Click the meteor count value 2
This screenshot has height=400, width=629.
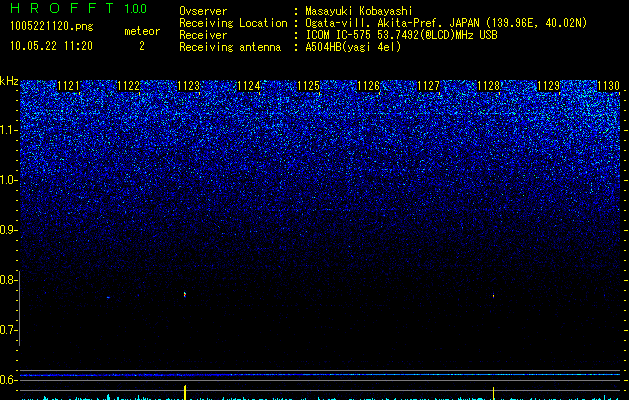(x=142, y=46)
